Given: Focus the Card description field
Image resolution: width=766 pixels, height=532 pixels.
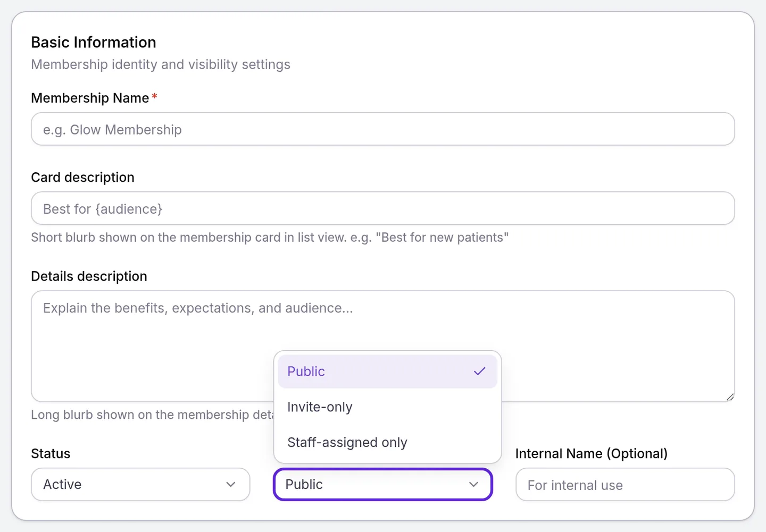Looking at the screenshot, I should pyautogui.click(x=383, y=208).
